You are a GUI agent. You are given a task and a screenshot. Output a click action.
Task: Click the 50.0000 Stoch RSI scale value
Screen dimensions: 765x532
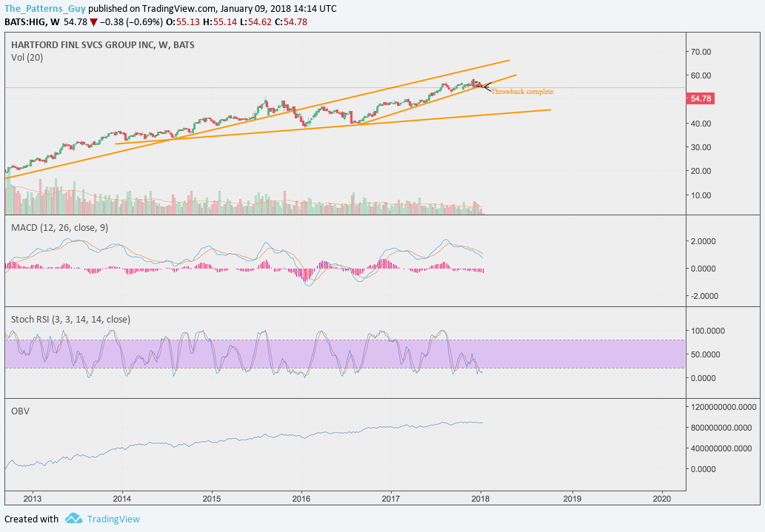pyautogui.click(x=707, y=354)
